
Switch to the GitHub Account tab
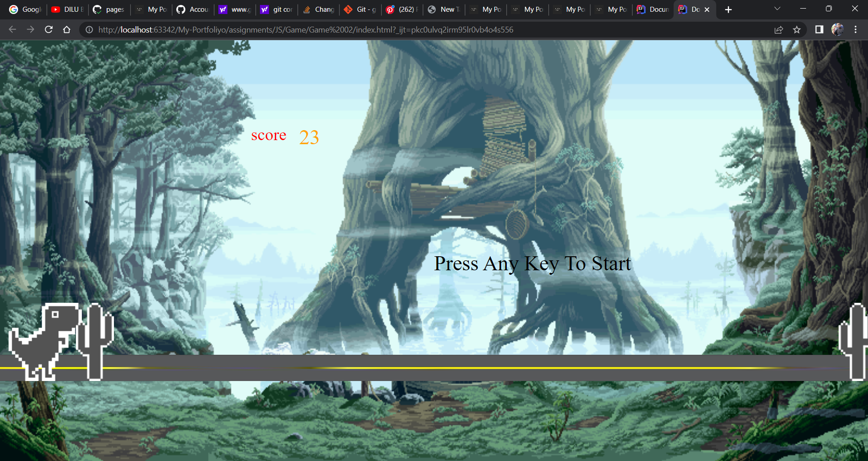pos(193,9)
